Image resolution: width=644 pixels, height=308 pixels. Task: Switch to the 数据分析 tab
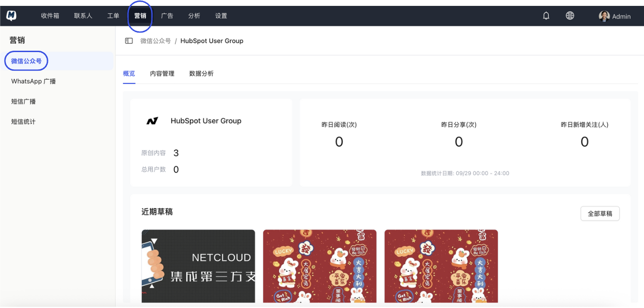pyautogui.click(x=201, y=73)
